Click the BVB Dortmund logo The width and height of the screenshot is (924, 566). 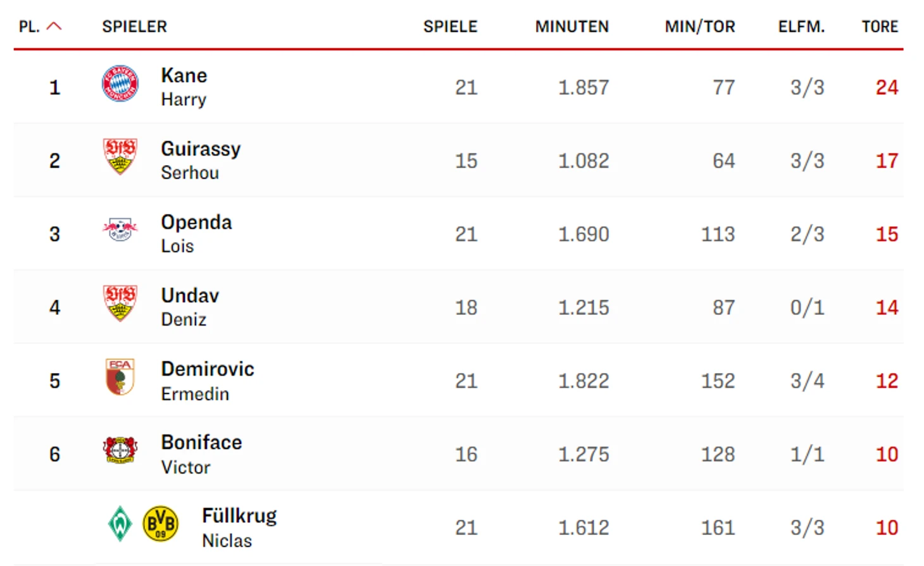point(161,524)
